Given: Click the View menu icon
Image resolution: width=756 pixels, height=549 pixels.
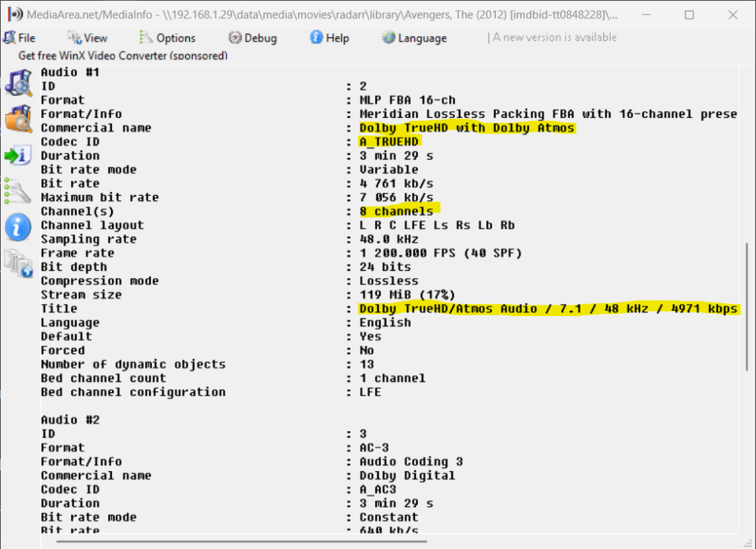Looking at the screenshot, I should click(74, 37).
